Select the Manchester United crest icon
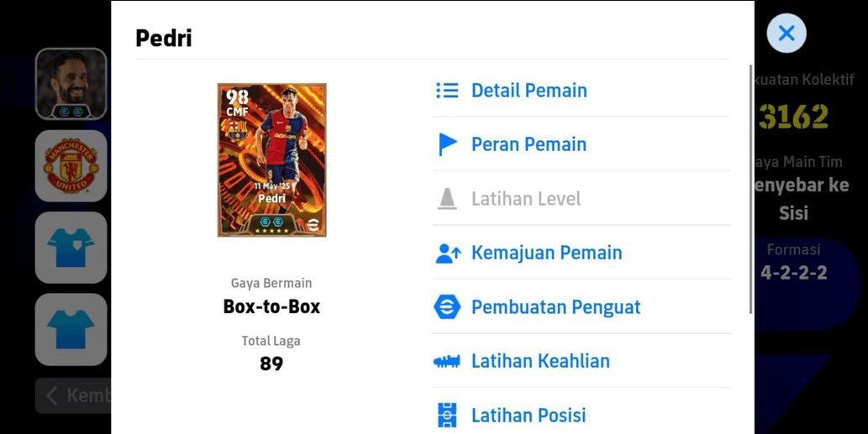This screenshot has height=434, width=868. (x=71, y=166)
